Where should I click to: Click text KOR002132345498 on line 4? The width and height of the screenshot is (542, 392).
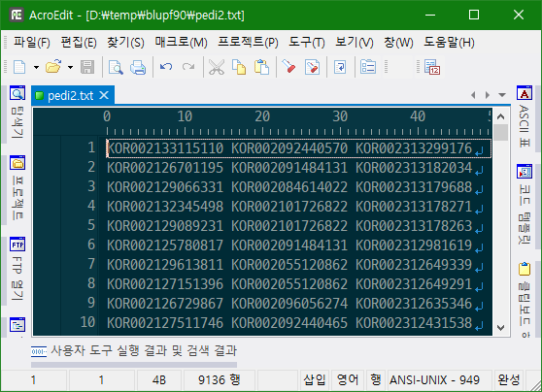coord(165,207)
